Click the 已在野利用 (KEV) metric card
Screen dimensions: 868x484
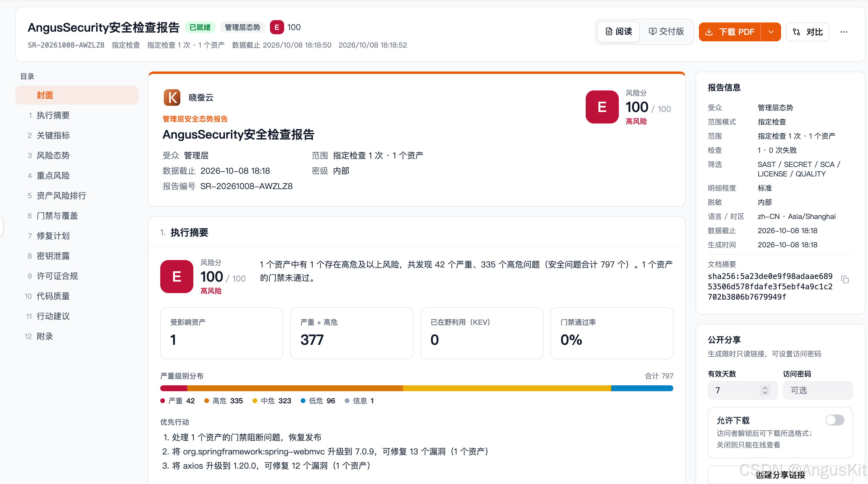[482, 333]
